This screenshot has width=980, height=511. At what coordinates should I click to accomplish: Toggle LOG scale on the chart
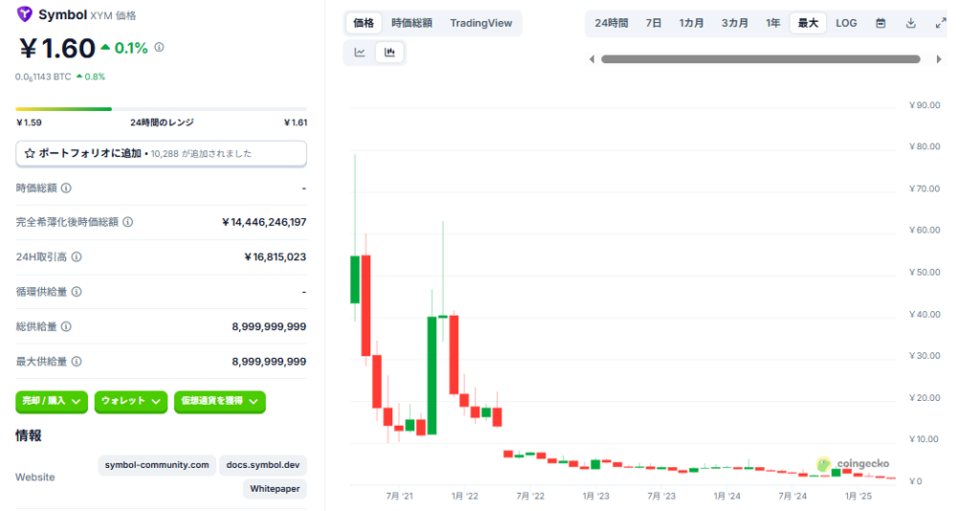846,23
